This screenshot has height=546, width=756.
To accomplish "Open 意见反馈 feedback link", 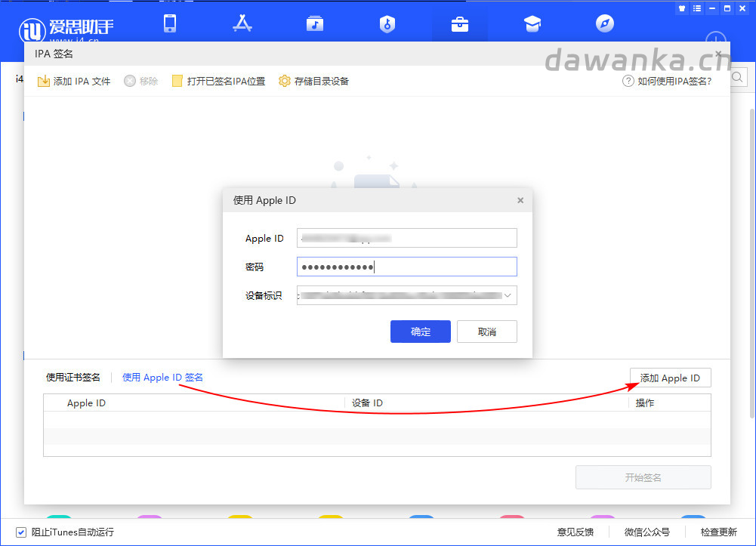I will coord(575,532).
